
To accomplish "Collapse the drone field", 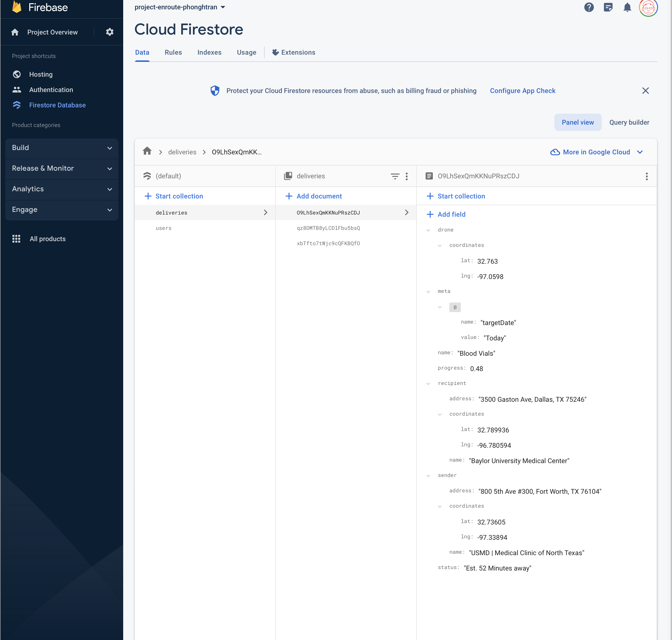I will point(429,231).
